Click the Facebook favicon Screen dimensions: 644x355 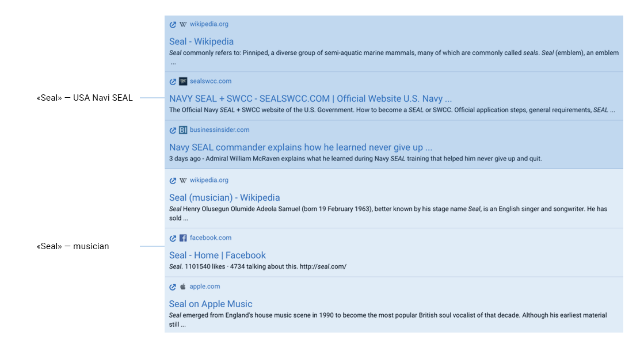coord(183,238)
